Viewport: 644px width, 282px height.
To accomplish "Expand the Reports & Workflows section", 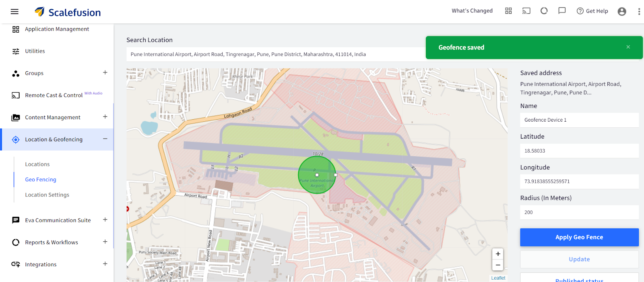I will coord(105,242).
